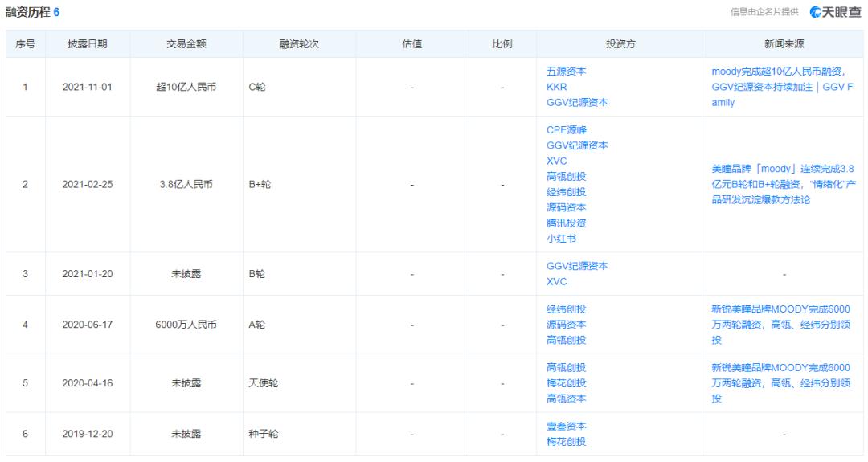Click the 披露日期 column header
Viewport: 868px width, 462px height.
[x=88, y=43]
